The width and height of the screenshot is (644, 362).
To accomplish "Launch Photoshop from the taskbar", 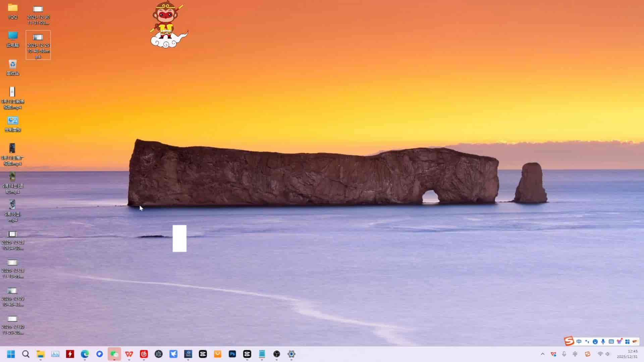I will pyautogui.click(x=232, y=354).
